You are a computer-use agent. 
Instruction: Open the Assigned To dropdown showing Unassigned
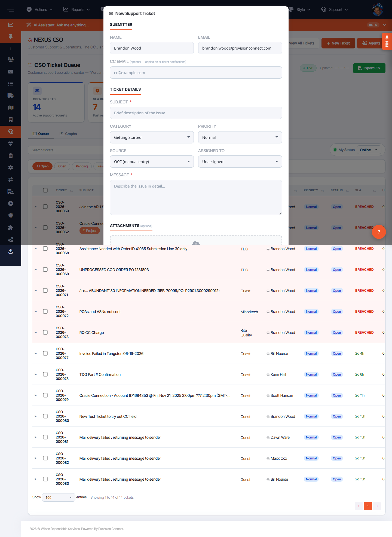click(x=240, y=162)
